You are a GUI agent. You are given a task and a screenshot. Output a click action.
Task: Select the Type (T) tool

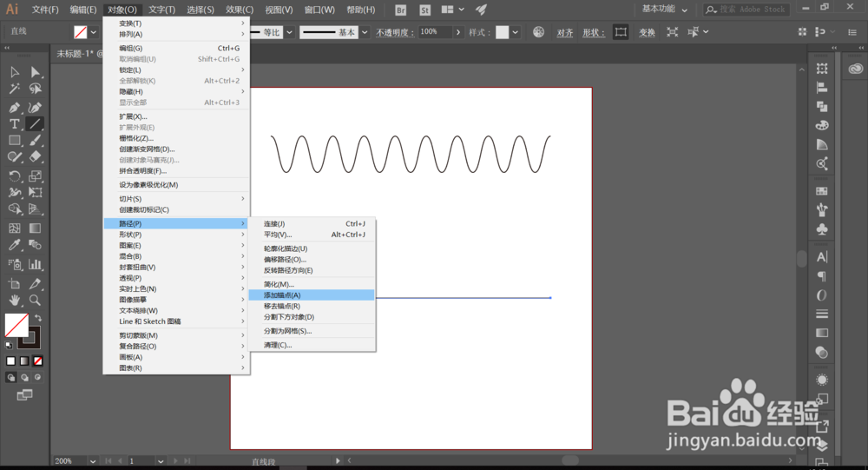point(15,124)
